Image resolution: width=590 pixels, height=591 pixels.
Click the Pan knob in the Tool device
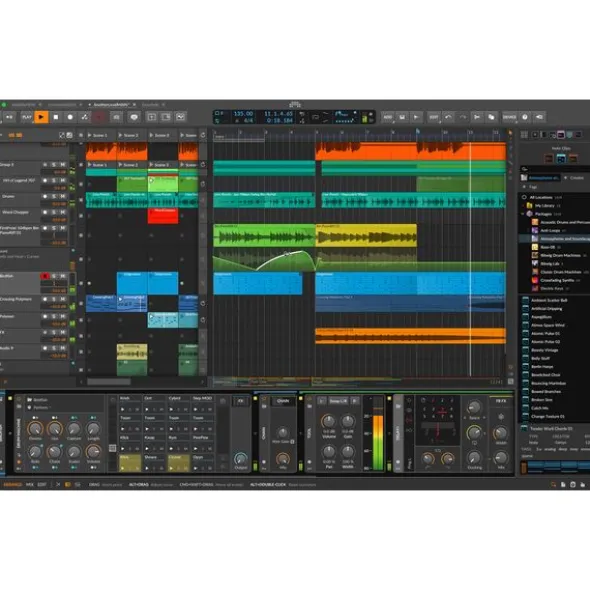(328, 451)
